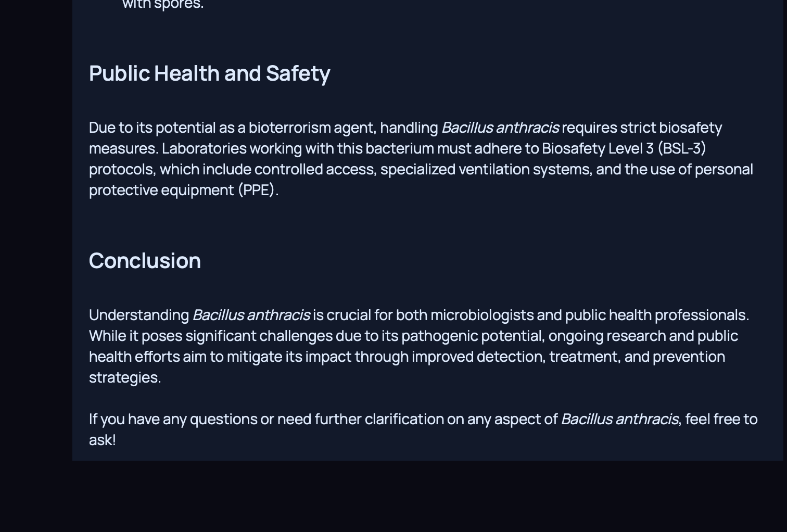Click the "public health professionals." phrase
Screen dimensions: 787x532
(656, 315)
